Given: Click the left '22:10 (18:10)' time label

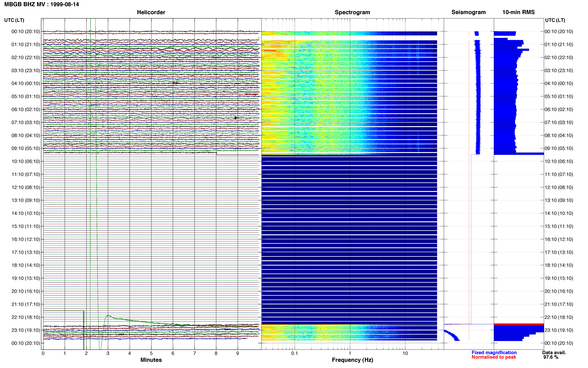Looking at the screenshot, I should (x=26, y=317).
